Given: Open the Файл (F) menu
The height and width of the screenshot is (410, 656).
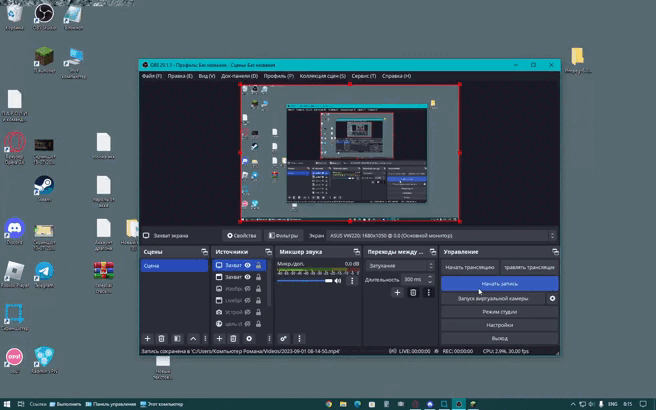Looking at the screenshot, I should [152, 76].
